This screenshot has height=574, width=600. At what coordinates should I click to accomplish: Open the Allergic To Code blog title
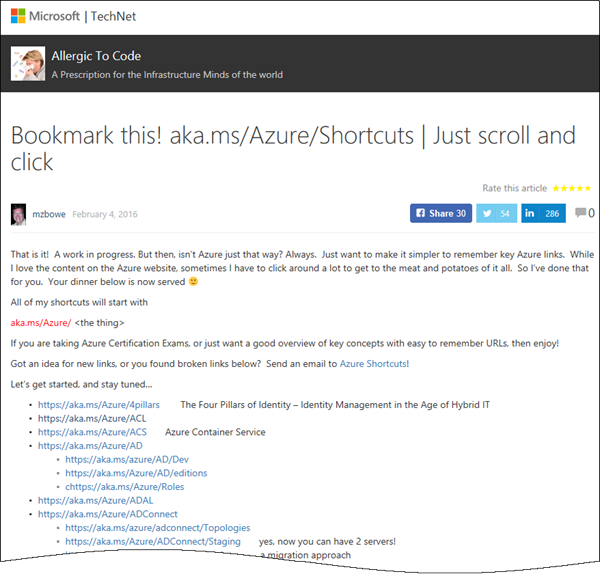(x=95, y=55)
